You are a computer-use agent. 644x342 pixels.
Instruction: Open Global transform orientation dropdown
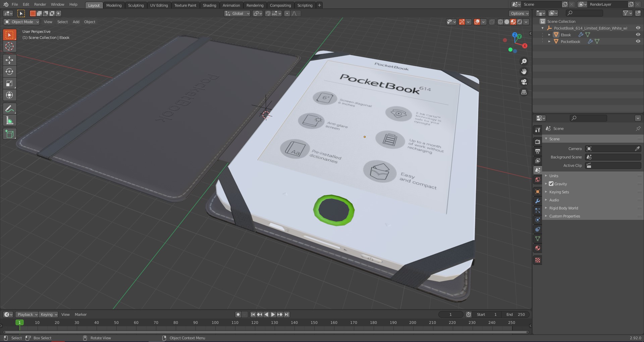point(237,13)
